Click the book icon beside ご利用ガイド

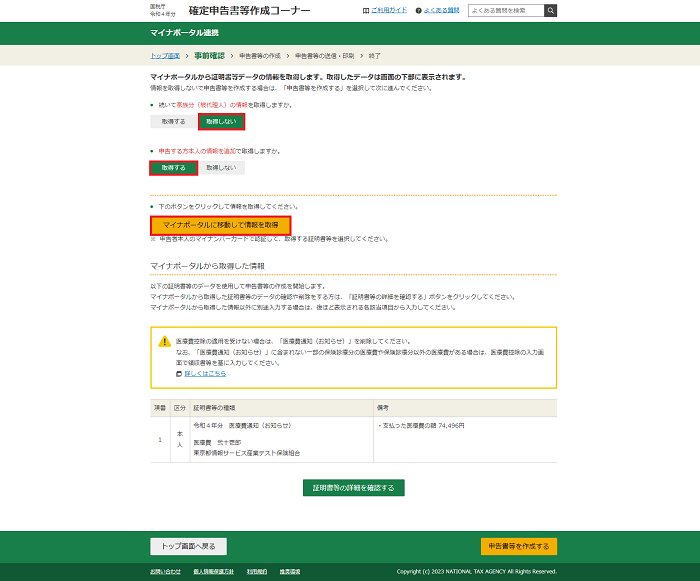366,10
